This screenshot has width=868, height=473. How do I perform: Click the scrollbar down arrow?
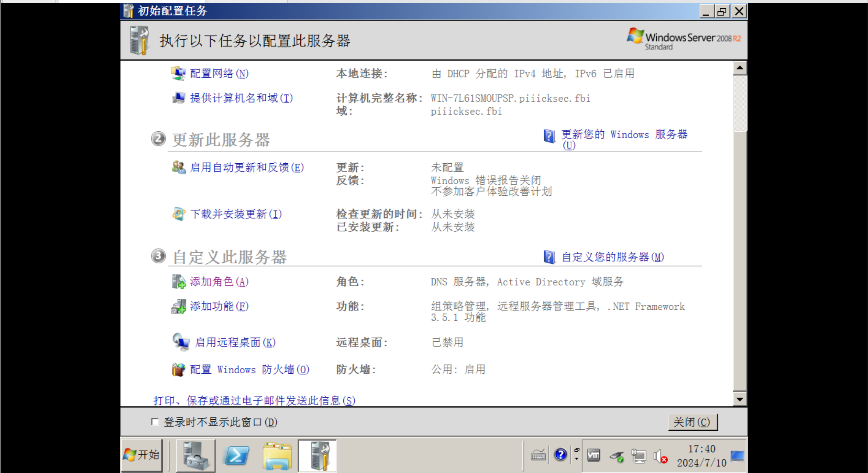click(x=740, y=399)
